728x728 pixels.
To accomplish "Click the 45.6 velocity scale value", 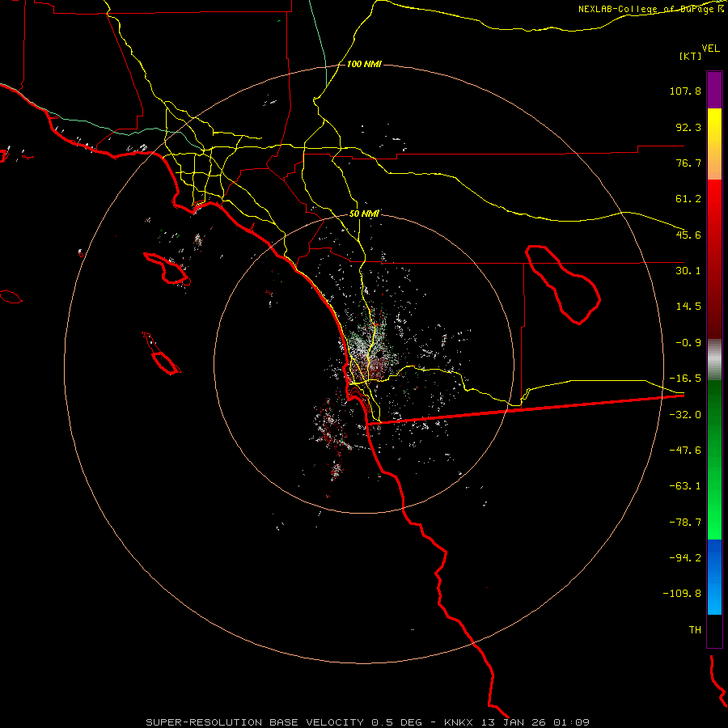I will point(688,235).
